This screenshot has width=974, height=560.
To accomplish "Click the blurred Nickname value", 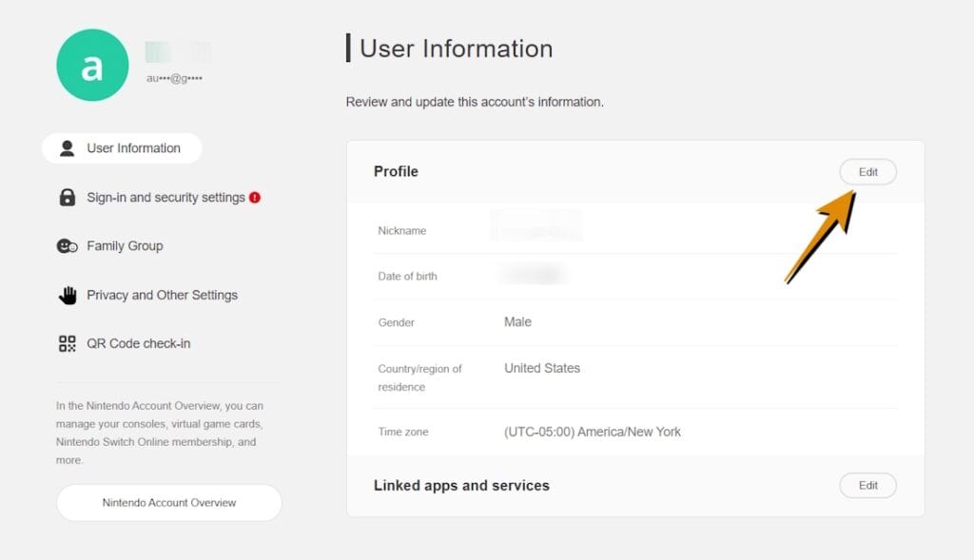I will [x=536, y=229].
